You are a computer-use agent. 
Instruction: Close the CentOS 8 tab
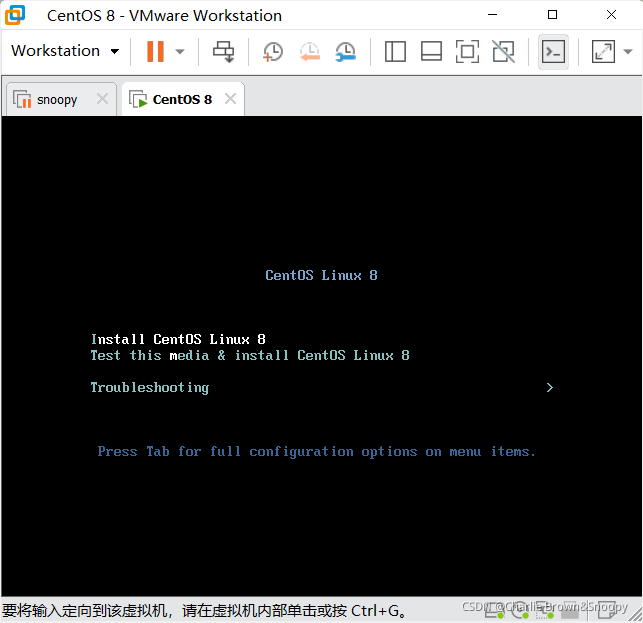[x=230, y=99]
